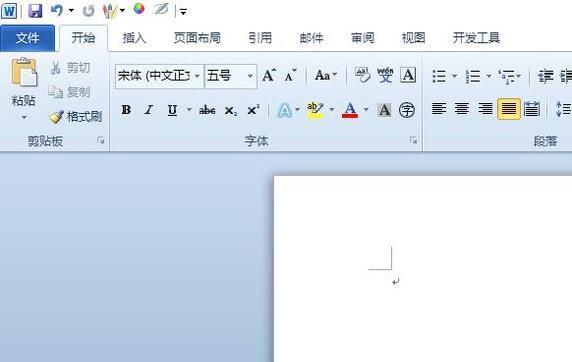Click 复制 copy button
The width and height of the screenshot is (572, 362).
[70, 92]
